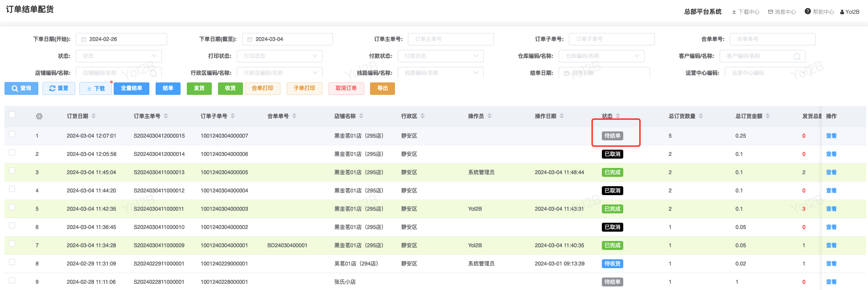Sort by status column arrows
Viewport: 868px width, 290px height.
[618, 116]
